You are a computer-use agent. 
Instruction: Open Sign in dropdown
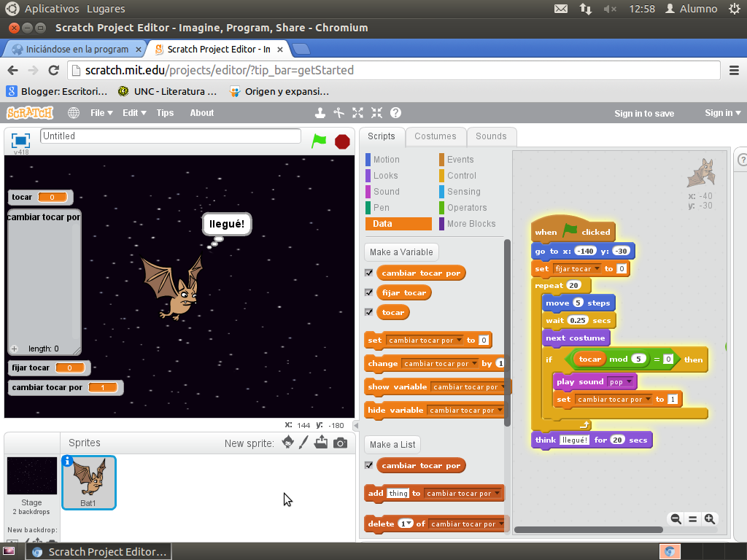[x=722, y=113]
